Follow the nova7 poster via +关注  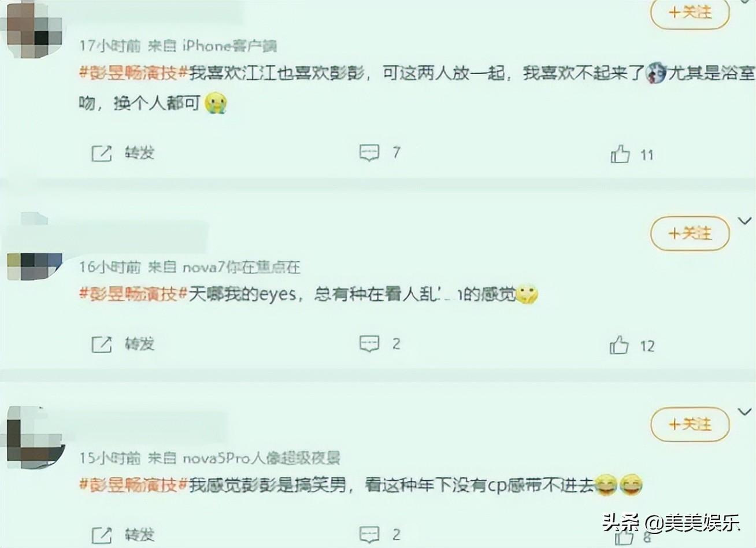[x=690, y=234]
